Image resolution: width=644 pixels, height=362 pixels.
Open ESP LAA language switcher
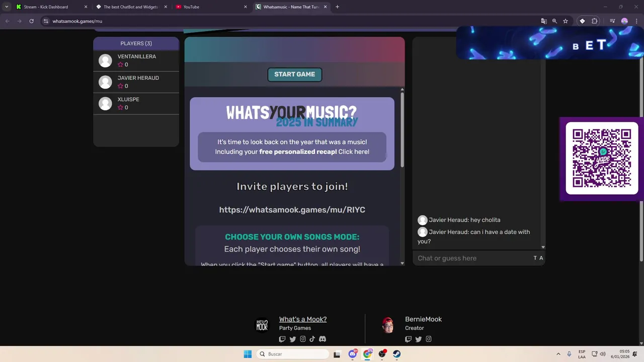tap(582, 354)
